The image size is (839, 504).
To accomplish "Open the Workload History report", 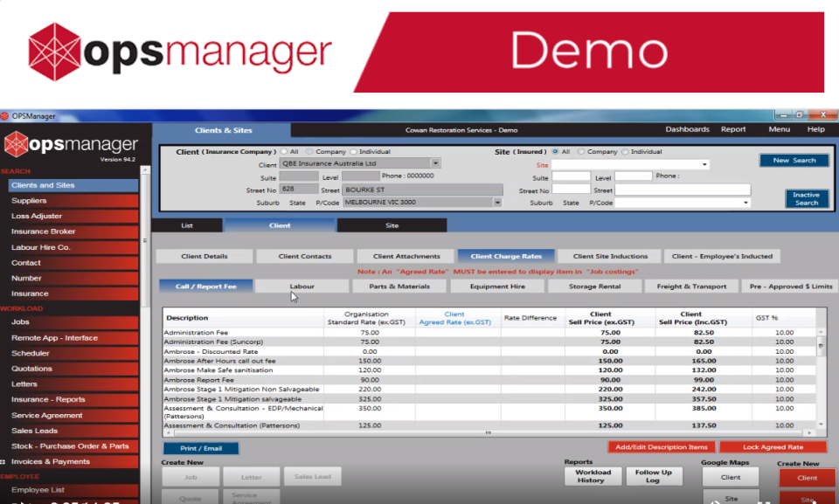I will pos(593,477).
